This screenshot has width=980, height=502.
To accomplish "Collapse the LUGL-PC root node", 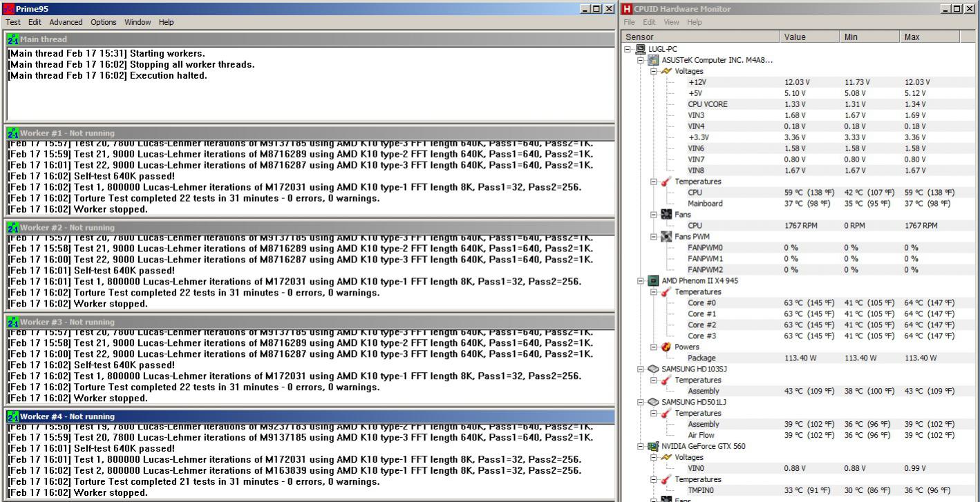I will pos(628,49).
